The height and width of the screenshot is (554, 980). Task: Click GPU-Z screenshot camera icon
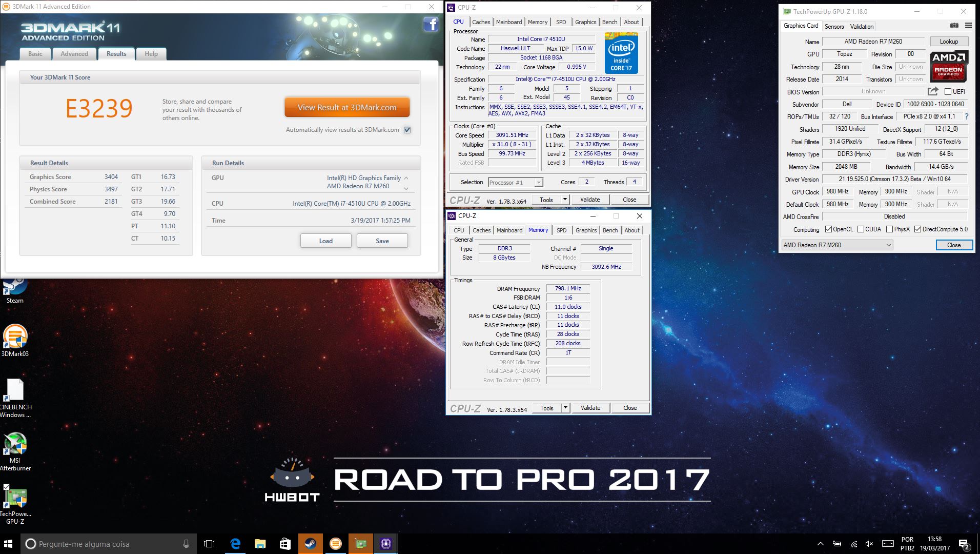pyautogui.click(x=954, y=26)
